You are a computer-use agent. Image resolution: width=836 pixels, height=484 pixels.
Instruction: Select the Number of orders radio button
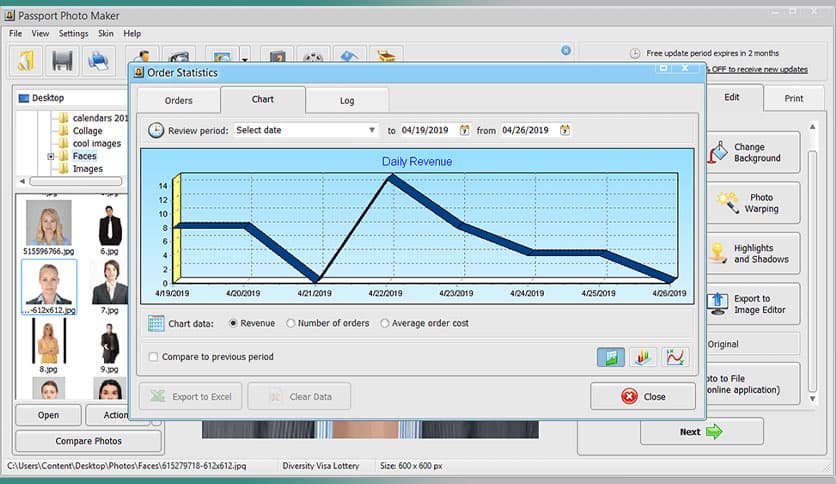291,323
